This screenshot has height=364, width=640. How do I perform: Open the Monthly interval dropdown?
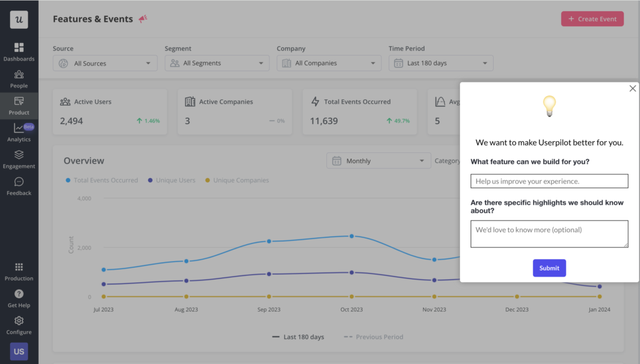378,160
